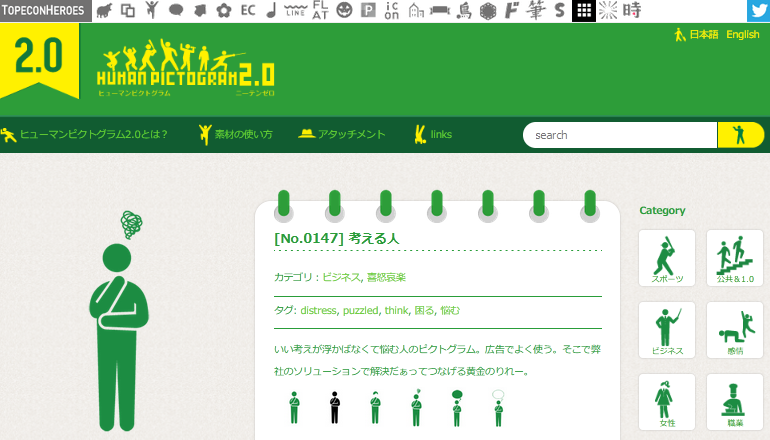Open the Twitter bird icon
The height and width of the screenshot is (440, 770).
pyautogui.click(x=759, y=11)
